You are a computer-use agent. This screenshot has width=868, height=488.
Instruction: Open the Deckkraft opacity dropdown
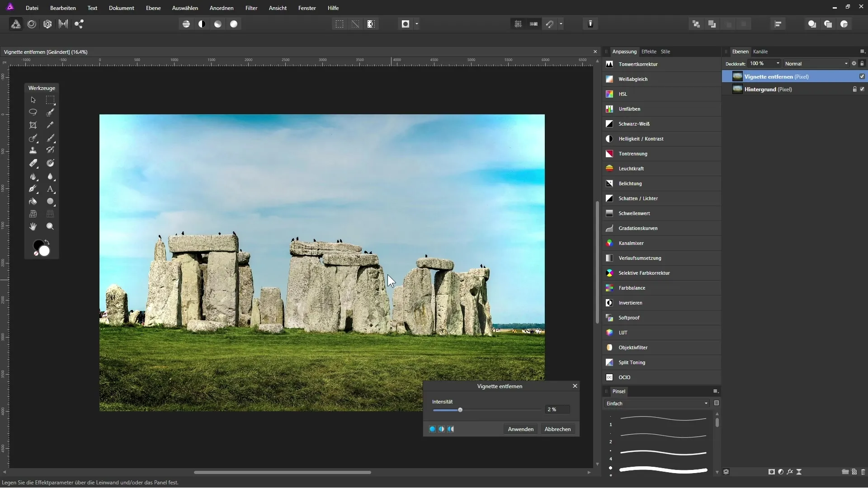tap(778, 64)
